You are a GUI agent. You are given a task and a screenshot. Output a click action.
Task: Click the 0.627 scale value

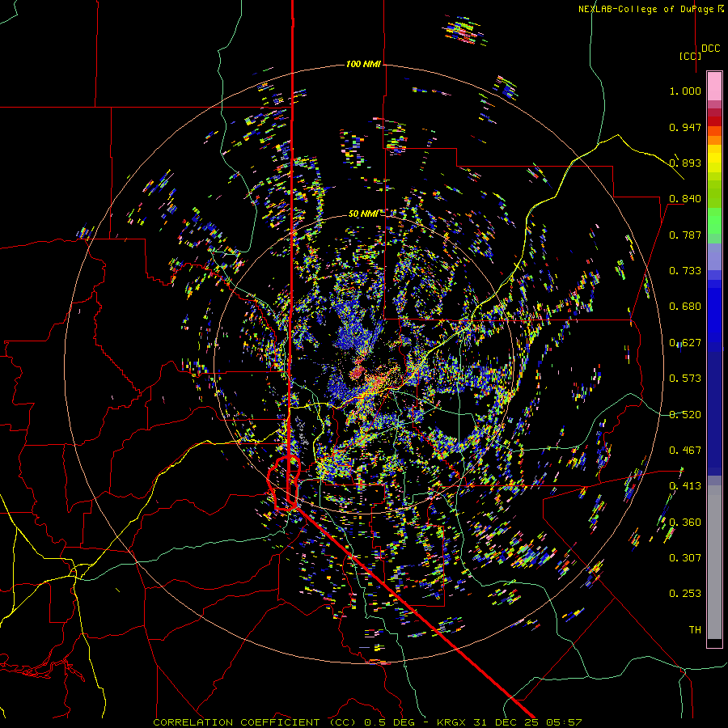pos(685,343)
